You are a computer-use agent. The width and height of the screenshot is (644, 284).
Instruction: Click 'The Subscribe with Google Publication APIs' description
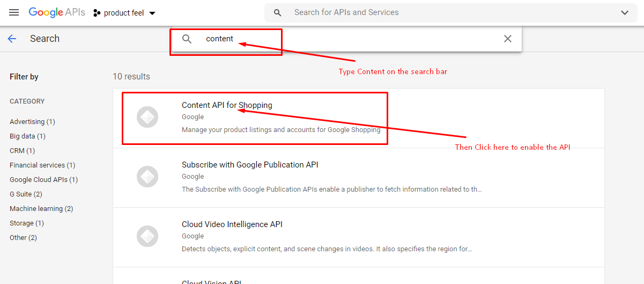click(332, 190)
